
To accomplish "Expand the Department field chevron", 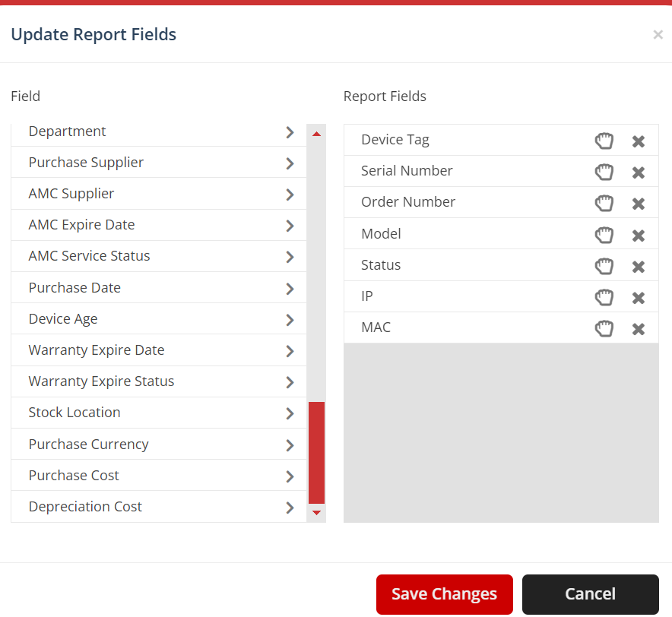I will [x=290, y=131].
